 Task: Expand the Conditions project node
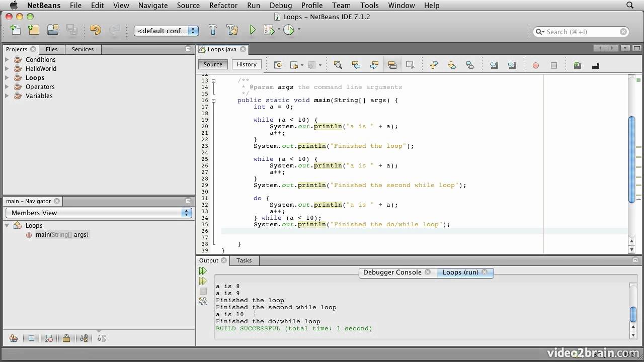[7, 59]
